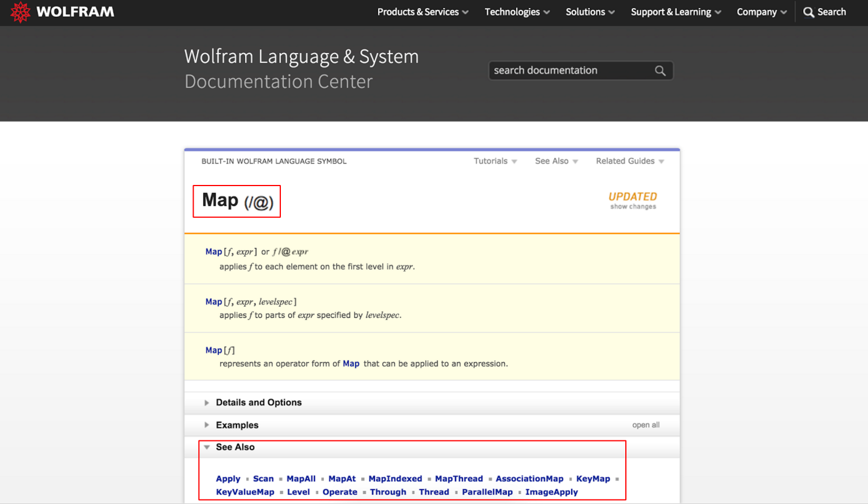Open the See Also dropdown in header
Image resolution: width=868 pixels, height=504 pixels.
tap(557, 161)
